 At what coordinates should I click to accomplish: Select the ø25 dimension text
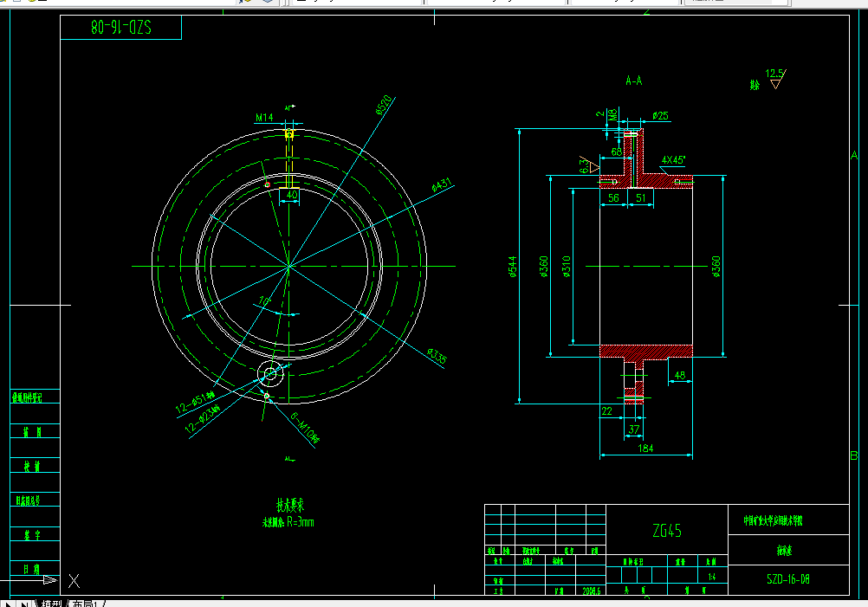pyautogui.click(x=660, y=116)
